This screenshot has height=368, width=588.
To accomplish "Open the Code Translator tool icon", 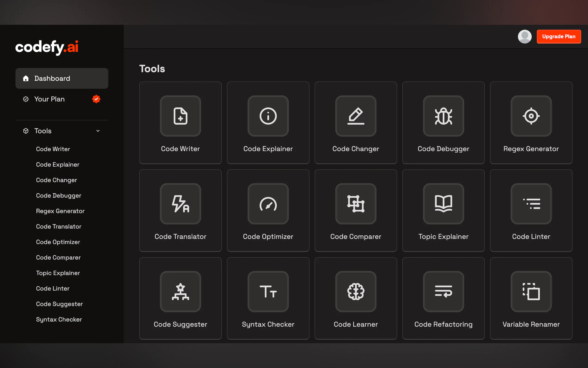I will 180,204.
